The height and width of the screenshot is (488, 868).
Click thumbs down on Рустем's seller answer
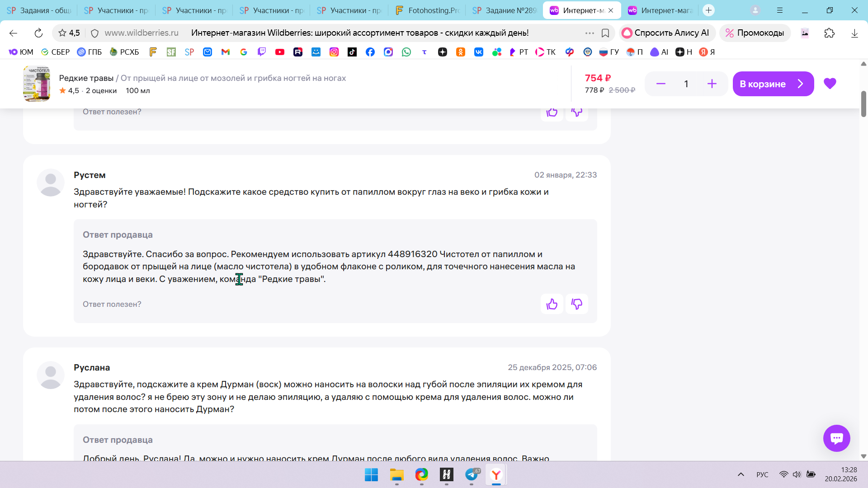click(x=576, y=304)
